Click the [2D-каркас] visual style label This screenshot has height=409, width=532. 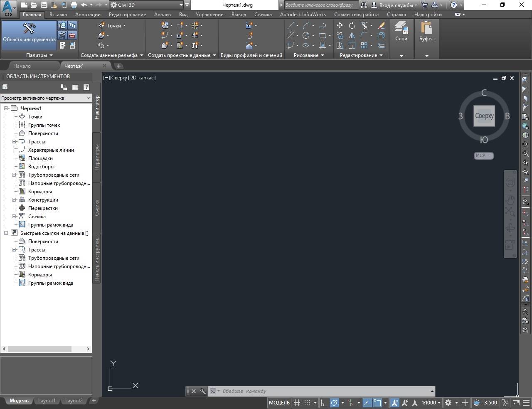pos(143,78)
